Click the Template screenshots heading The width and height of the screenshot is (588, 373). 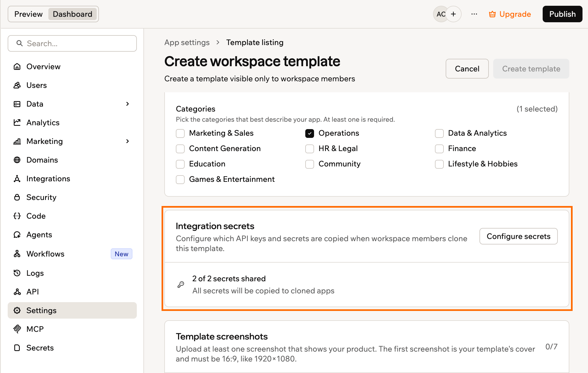[222, 336]
